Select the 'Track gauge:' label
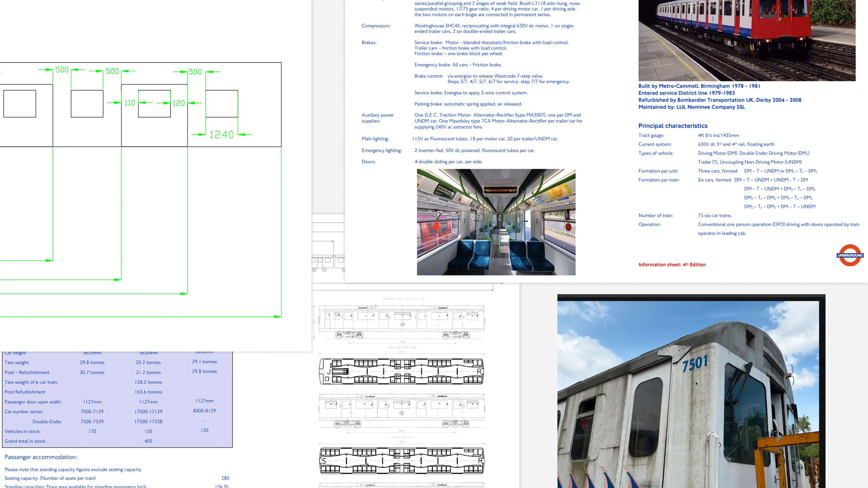 pos(651,135)
